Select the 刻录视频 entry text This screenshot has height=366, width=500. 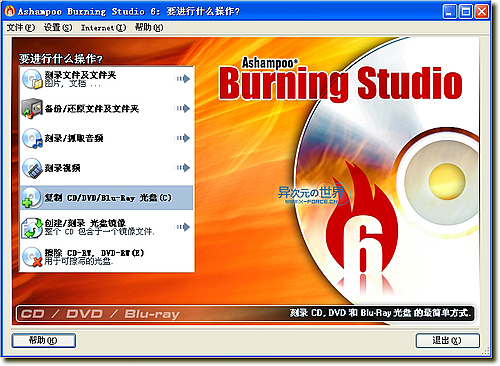pos(62,168)
